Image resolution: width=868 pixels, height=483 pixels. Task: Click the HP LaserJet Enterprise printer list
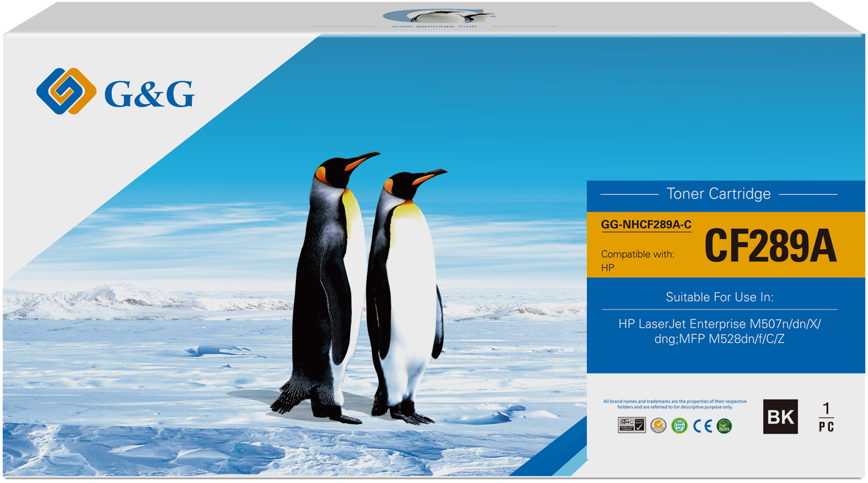tap(719, 331)
